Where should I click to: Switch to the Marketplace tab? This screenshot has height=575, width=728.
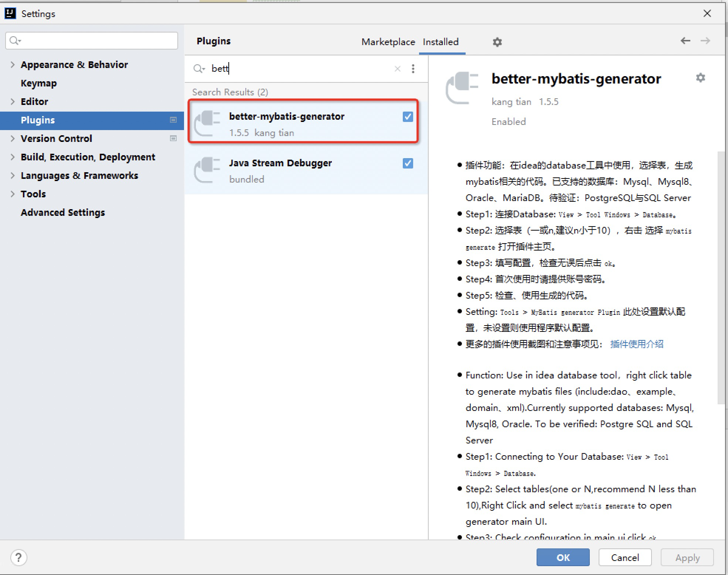point(388,42)
